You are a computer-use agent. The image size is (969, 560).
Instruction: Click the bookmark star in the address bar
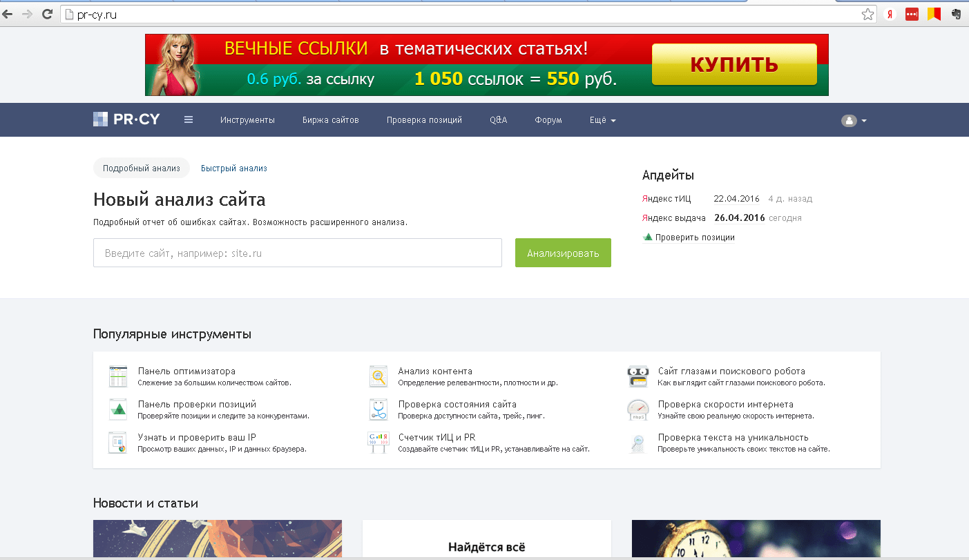click(x=866, y=12)
